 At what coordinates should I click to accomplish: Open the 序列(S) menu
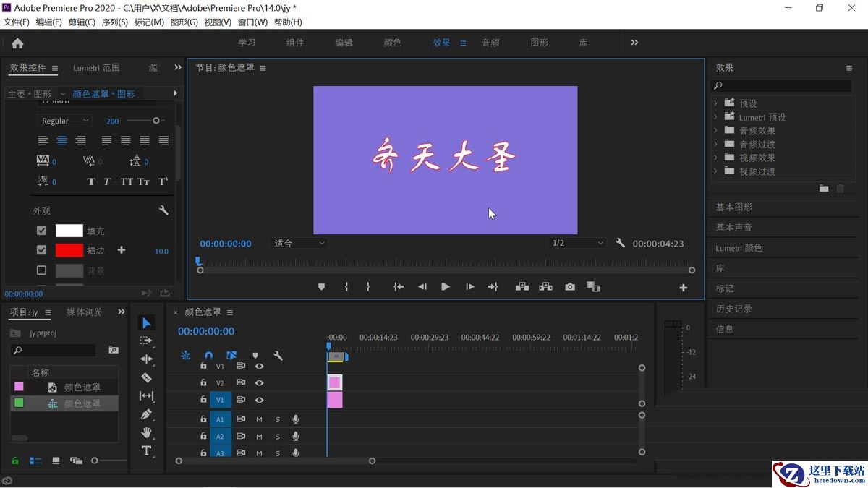(x=114, y=22)
